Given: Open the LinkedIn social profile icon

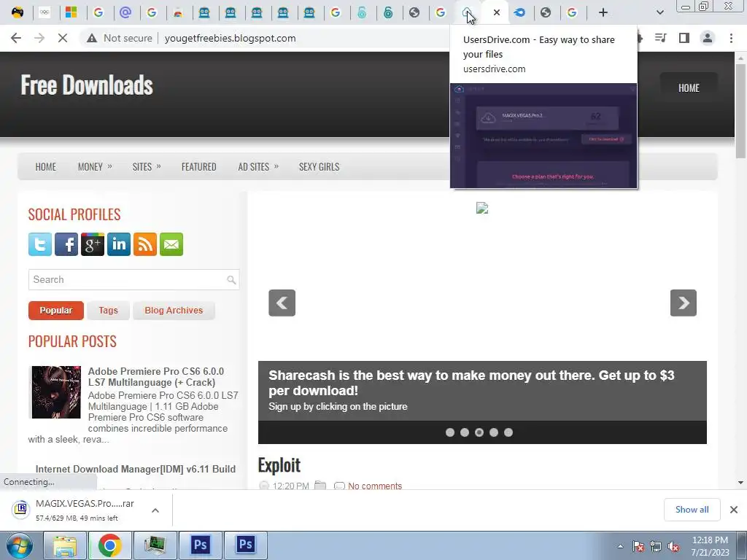Looking at the screenshot, I should tap(119, 244).
